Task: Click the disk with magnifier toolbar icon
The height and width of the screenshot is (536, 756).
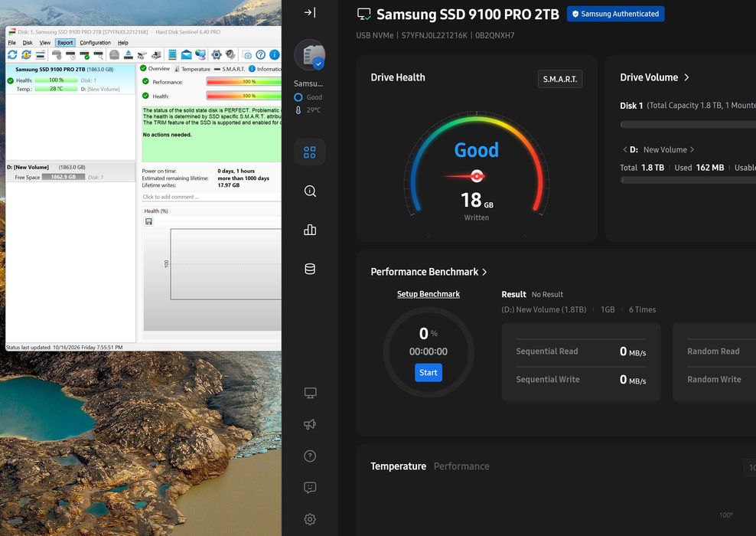Action: [99, 55]
